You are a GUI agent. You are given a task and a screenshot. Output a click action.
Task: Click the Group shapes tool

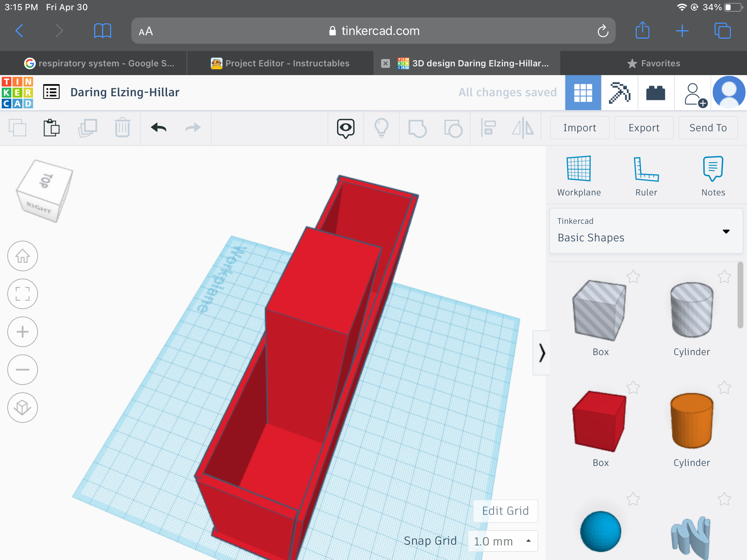pos(417,128)
